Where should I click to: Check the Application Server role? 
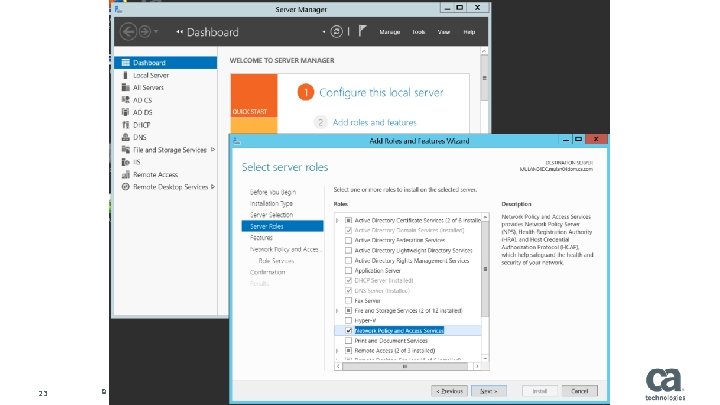pyautogui.click(x=349, y=270)
